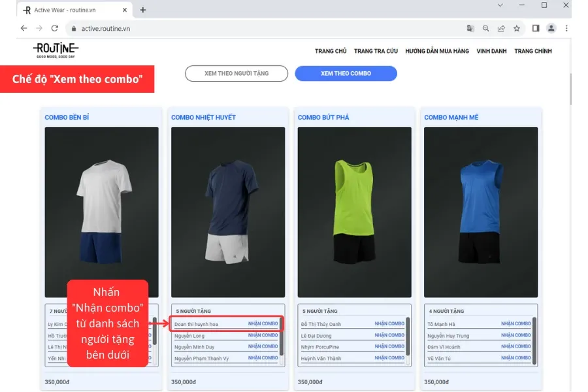Select the Xem Theo Combo view
Image resolution: width=588 pixels, height=392 pixels.
(346, 73)
